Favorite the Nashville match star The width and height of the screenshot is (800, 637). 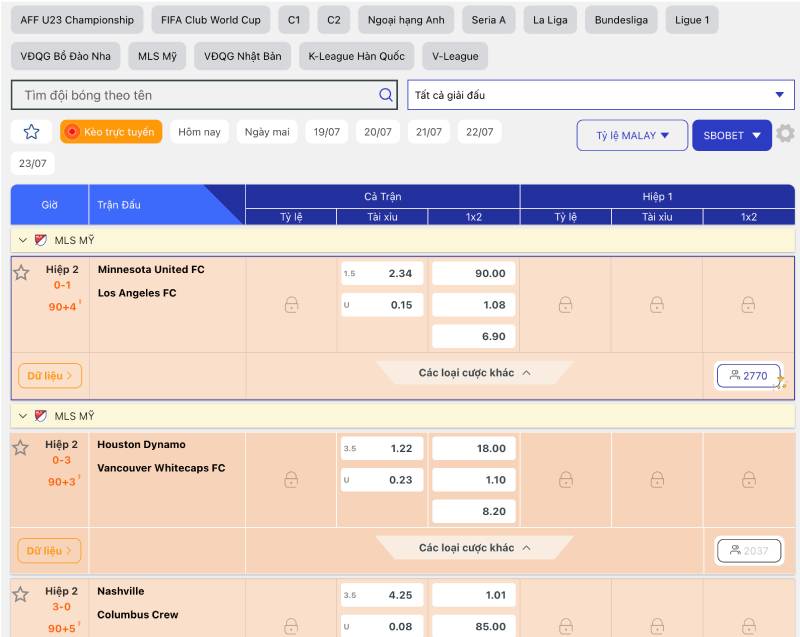[x=21, y=594]
